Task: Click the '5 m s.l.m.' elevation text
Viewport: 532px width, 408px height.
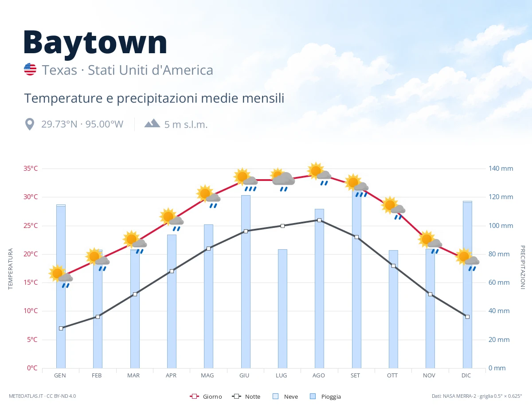Action: [186, 125]
